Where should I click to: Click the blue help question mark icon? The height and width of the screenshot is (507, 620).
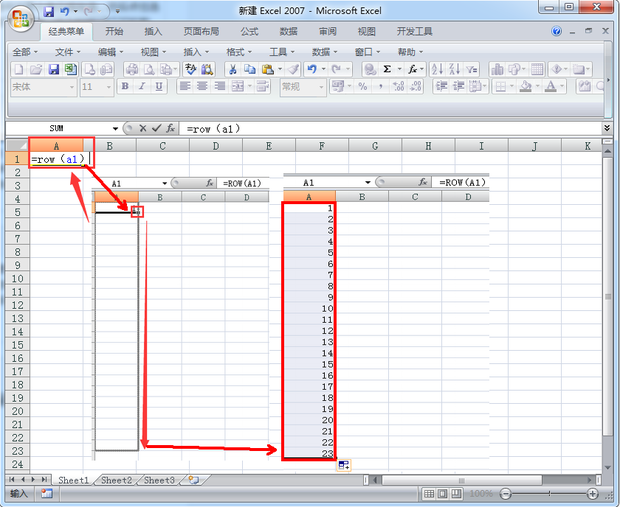[556, 31]
